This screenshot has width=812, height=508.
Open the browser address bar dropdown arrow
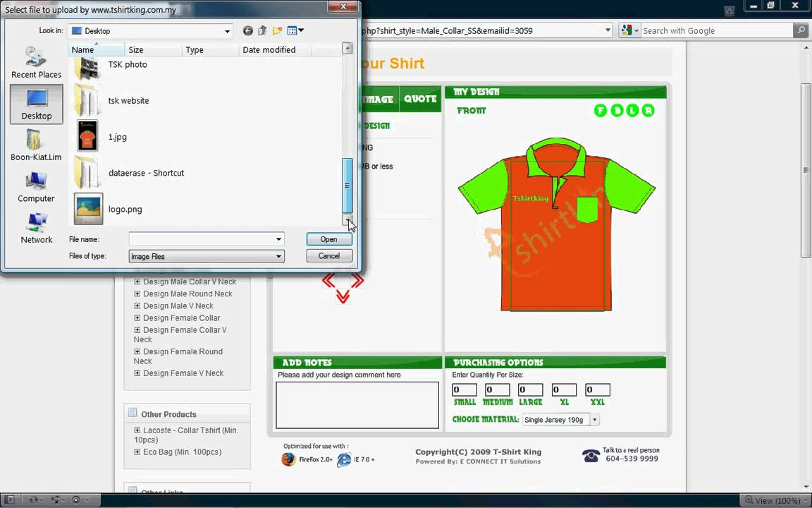(x=608, y=30)
